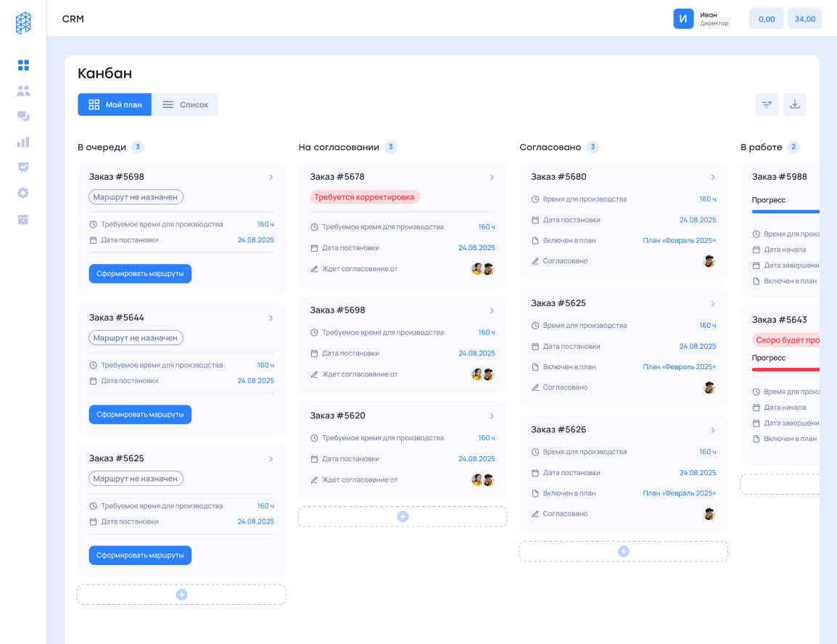Click the download icon button
837x644 pixels.
point(795,104)
